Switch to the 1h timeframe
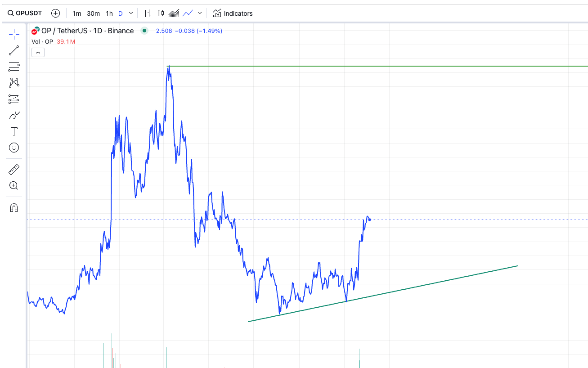This screenshot has width=588, height=368. 109,13
